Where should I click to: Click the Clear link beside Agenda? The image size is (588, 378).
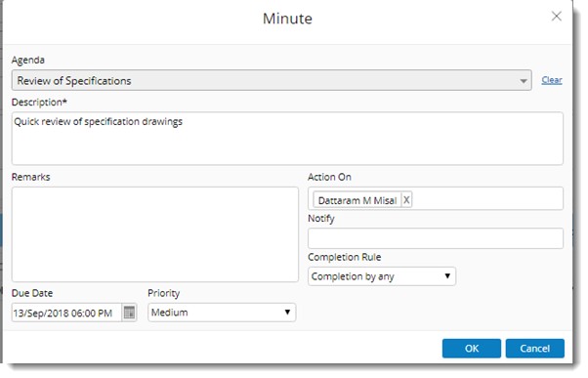[x=552, y=80]
